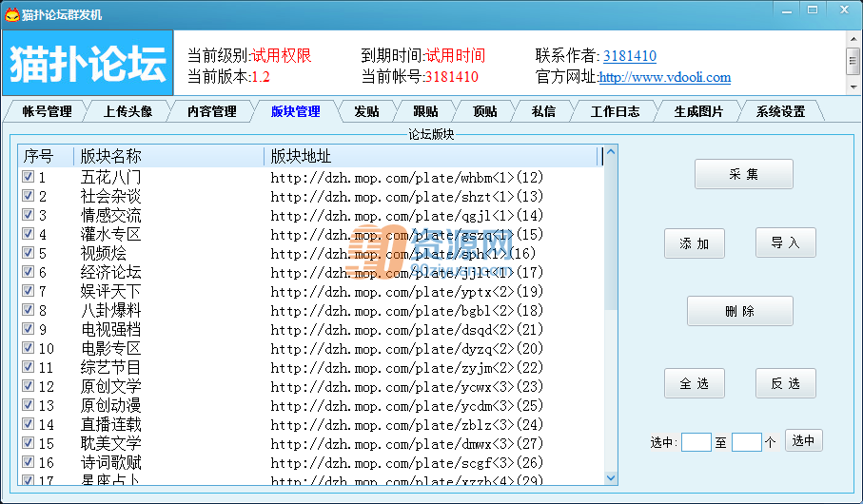
Task: Switch to the 工作日志 tab
Action: coord(615,111)
